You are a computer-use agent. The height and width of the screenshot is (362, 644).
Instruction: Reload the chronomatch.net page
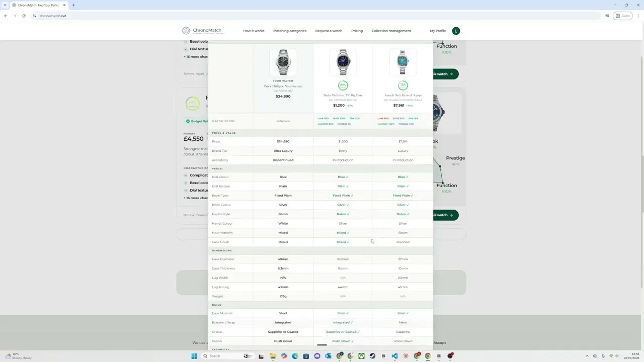(x=24, y=16)
